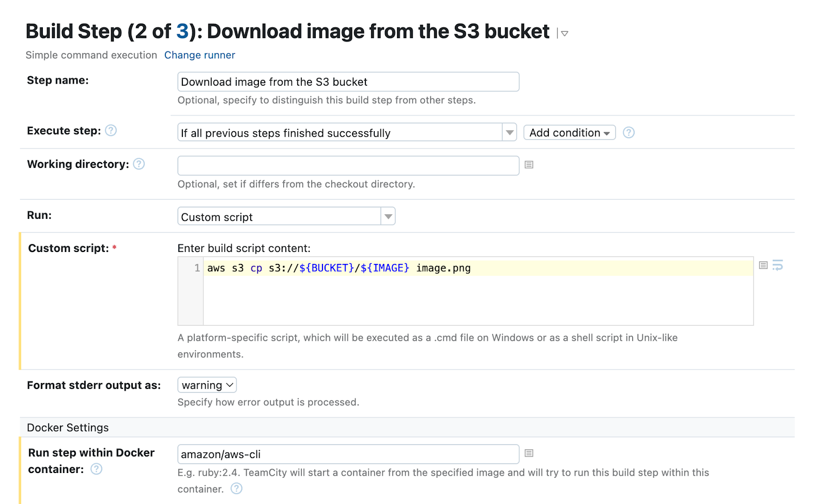827x504 pixels.
Task: Open the help icon beside Add condition
Action: (629, 133)
